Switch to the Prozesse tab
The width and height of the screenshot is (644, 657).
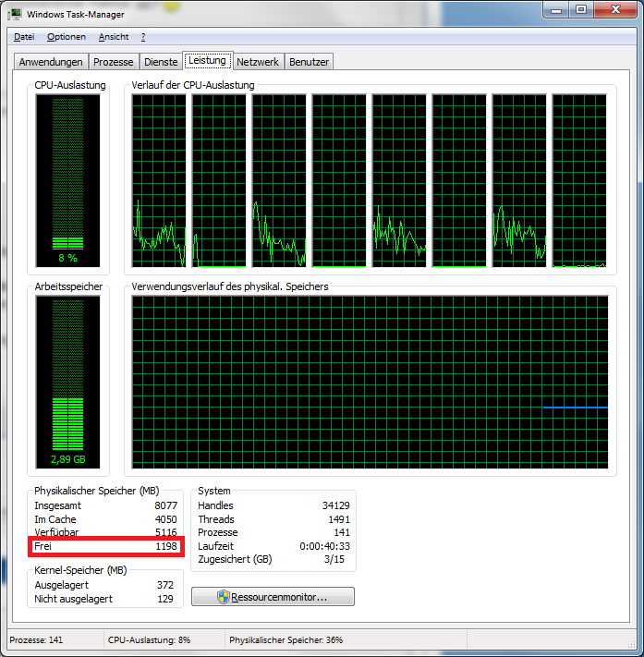113,62
